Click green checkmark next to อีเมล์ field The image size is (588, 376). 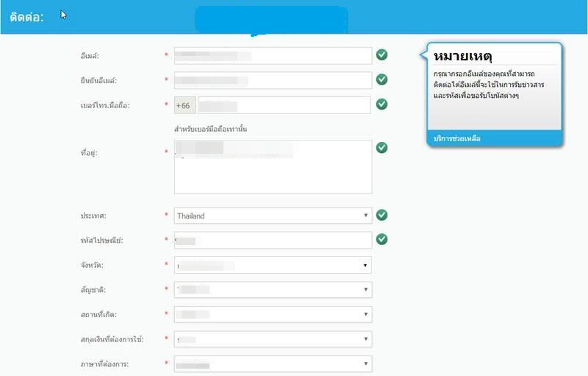(381, 55)
